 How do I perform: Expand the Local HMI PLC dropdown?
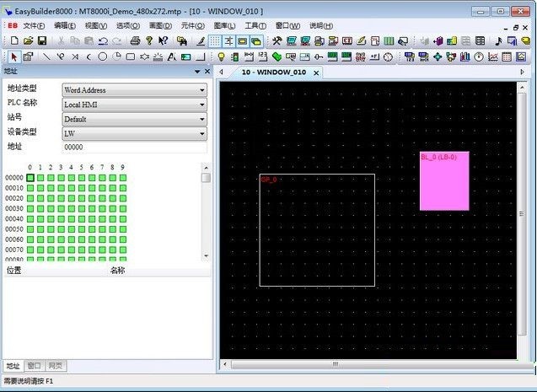point(134,105)
